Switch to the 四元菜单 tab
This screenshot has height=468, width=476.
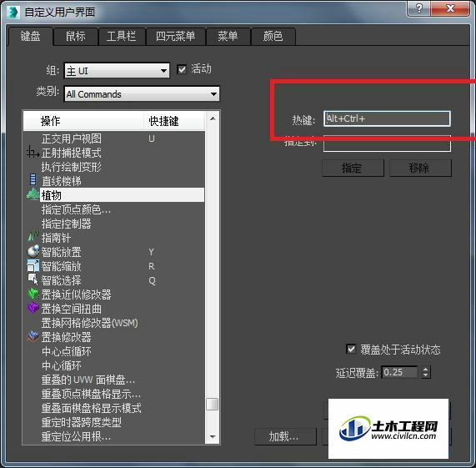tap(175, 37)
